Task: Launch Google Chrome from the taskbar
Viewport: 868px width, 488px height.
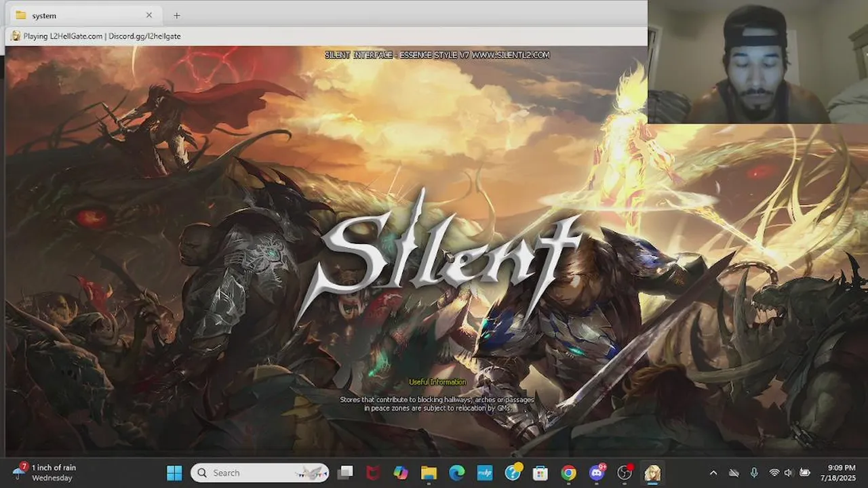Action: [568, 472]
